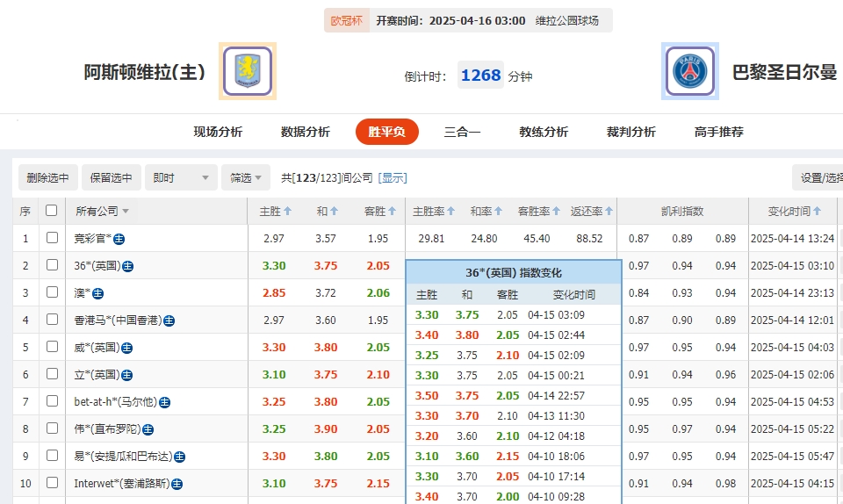Open the 所有公司 column dropdown
The height and width of the screenshot is (504, 843).
tap(126, 212)
